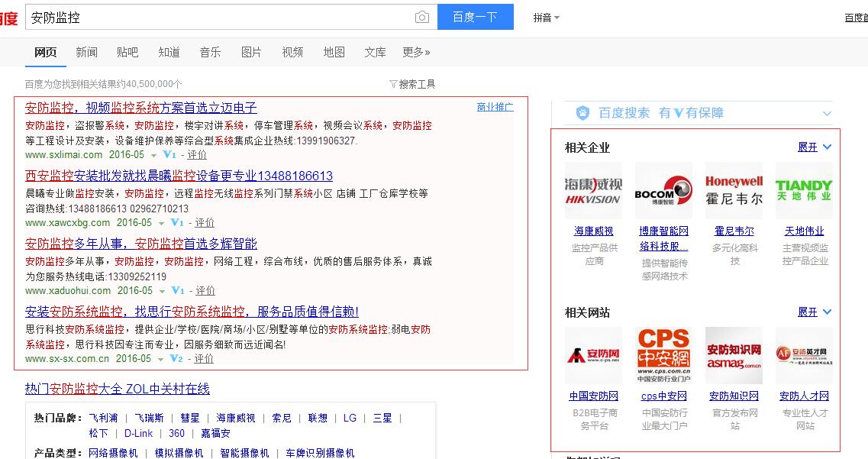This screenshot has height=459, width=868.
Task: Open the 更多» tab menu
Action: point(416,52)
